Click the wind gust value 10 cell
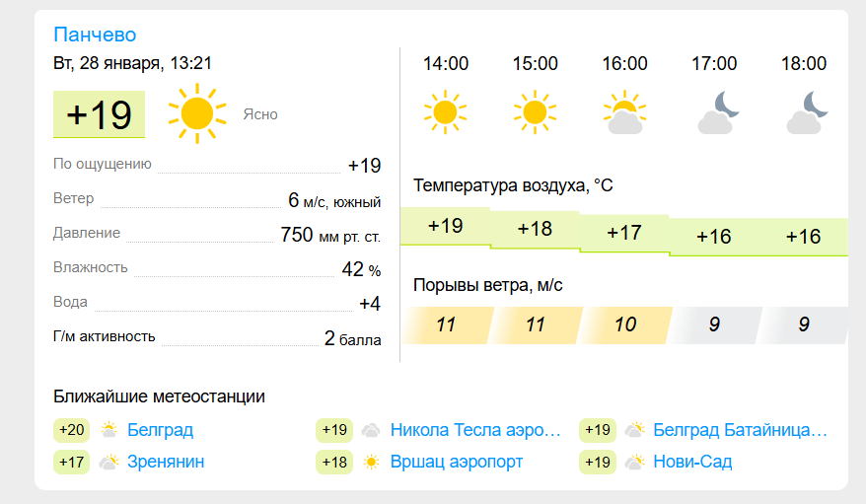866x504 pixels. pos(624,324)
